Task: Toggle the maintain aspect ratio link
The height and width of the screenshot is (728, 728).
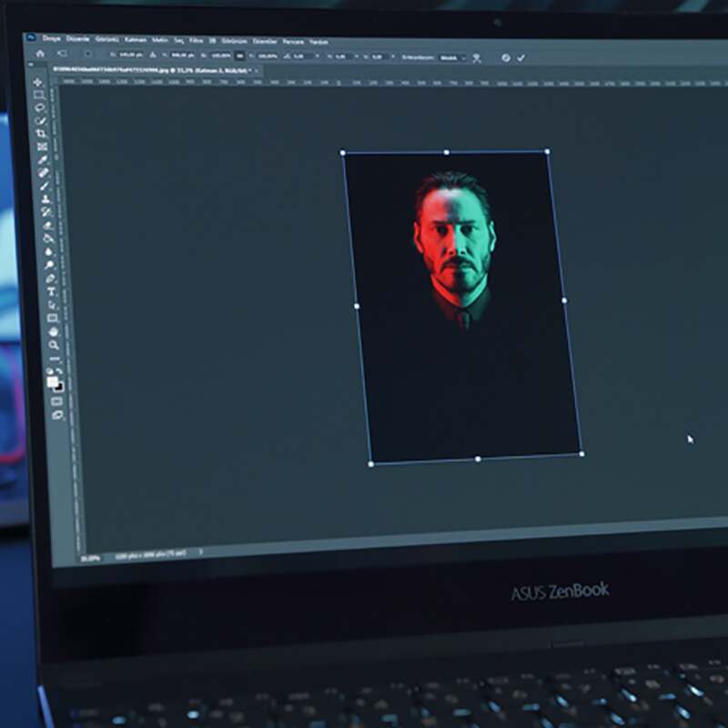Action: click(x=239, y=56)
